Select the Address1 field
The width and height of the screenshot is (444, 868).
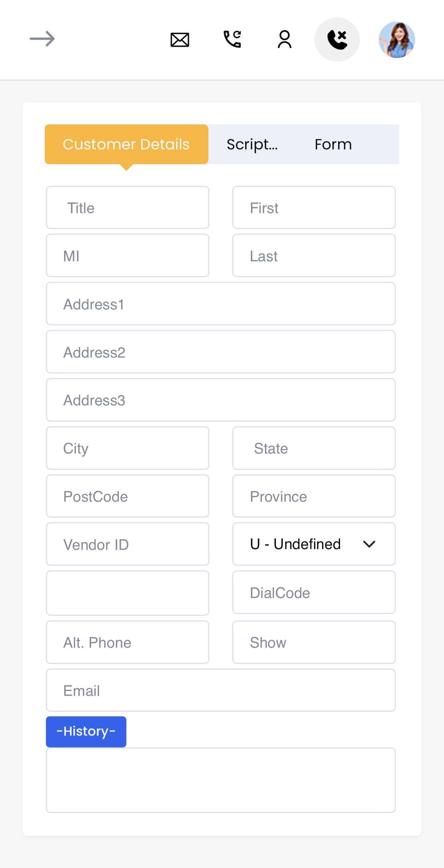click(221, 303)
